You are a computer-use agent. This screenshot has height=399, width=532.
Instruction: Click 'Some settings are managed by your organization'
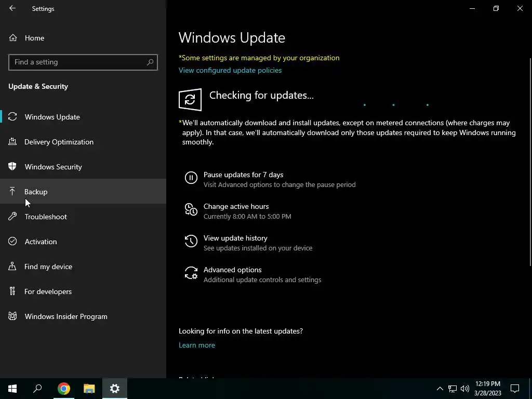click(259, 58)
